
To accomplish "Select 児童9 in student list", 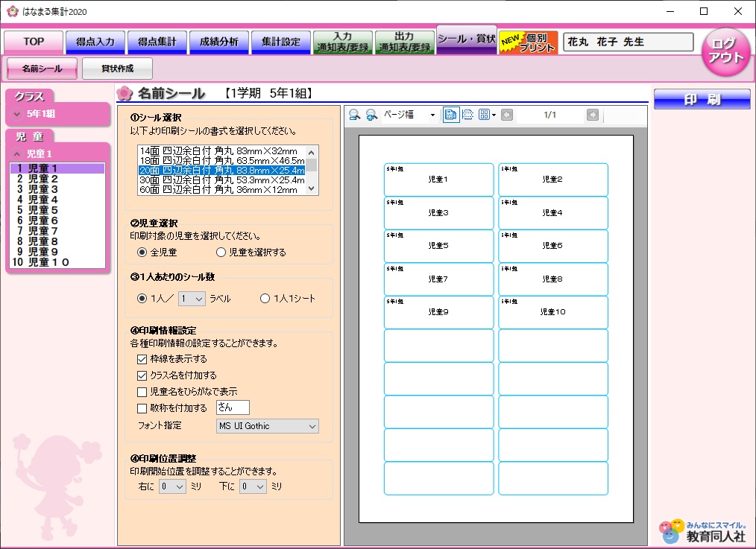I will tap(57, 252).
